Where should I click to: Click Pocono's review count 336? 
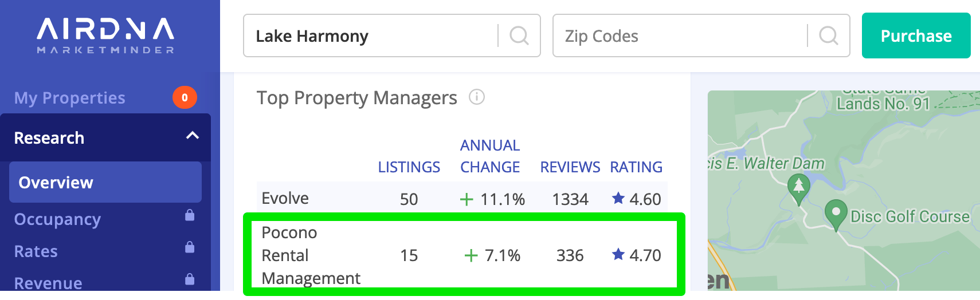pyautogui.click(x=570, y=255)
